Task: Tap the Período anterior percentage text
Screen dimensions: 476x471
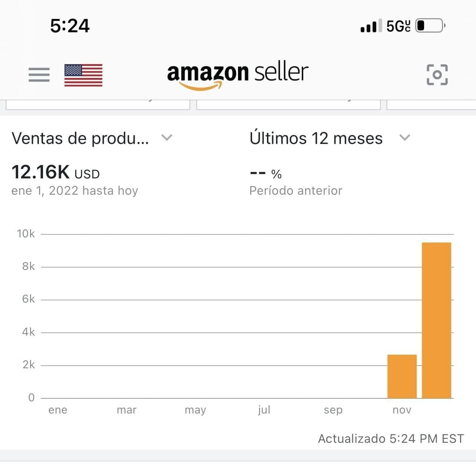Action: pos(295,191)
